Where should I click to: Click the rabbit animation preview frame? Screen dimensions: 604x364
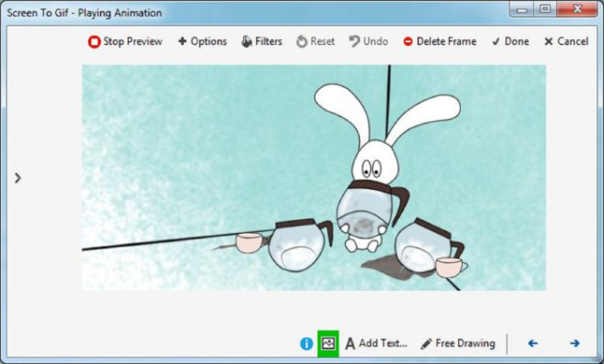pos(314,177)
